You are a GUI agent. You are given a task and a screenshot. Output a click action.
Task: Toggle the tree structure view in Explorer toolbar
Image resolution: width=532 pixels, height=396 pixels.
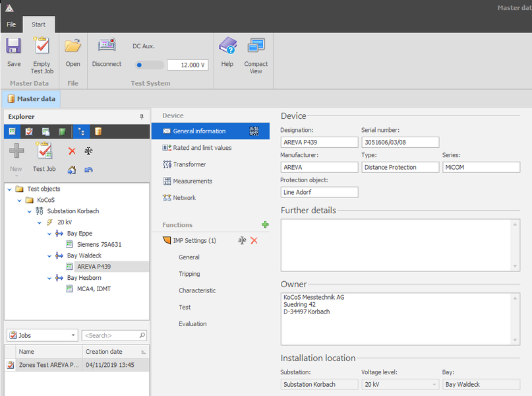81,131
